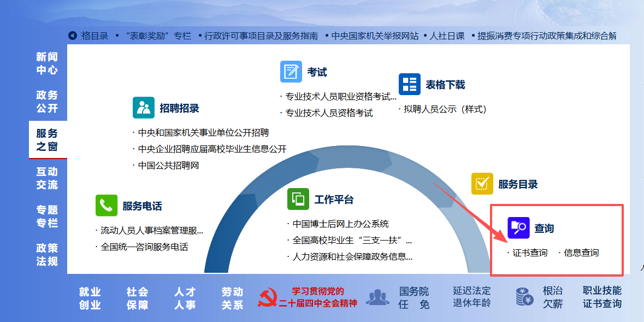Click the 服务目录 heading
Image resolution: width=644 pixels, height=322 pixels.
click(518, 184)
